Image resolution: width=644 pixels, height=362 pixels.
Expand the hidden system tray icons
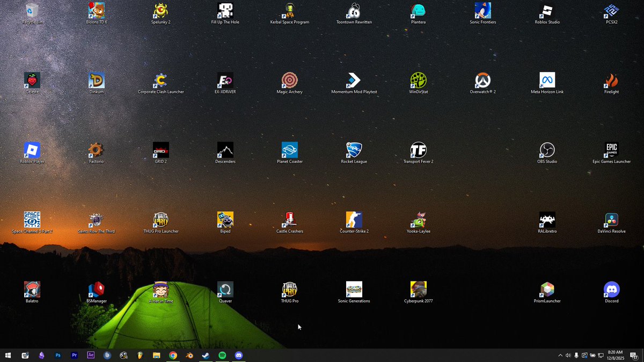(x=560, y=355)
